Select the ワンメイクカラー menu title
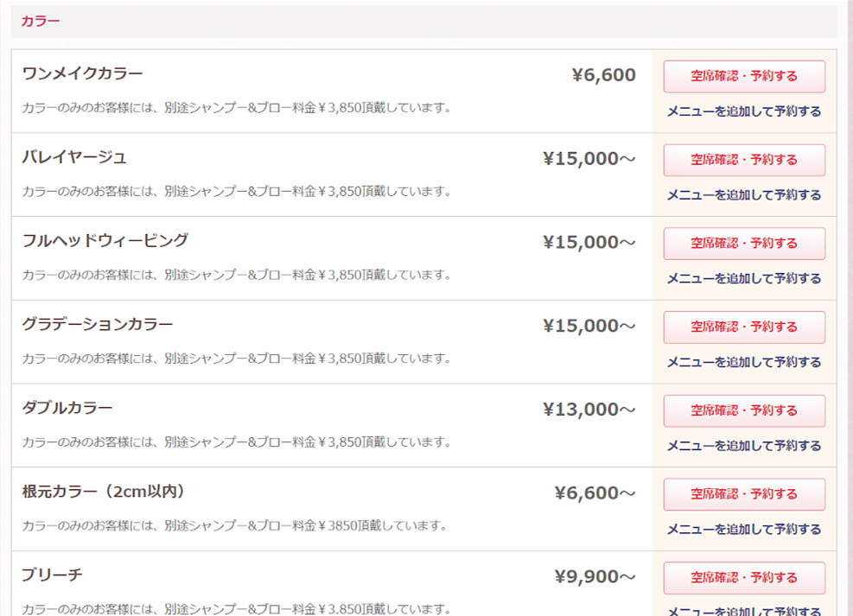Image resolution: width=853 pixels, height=616 pixels. [83, 73]
